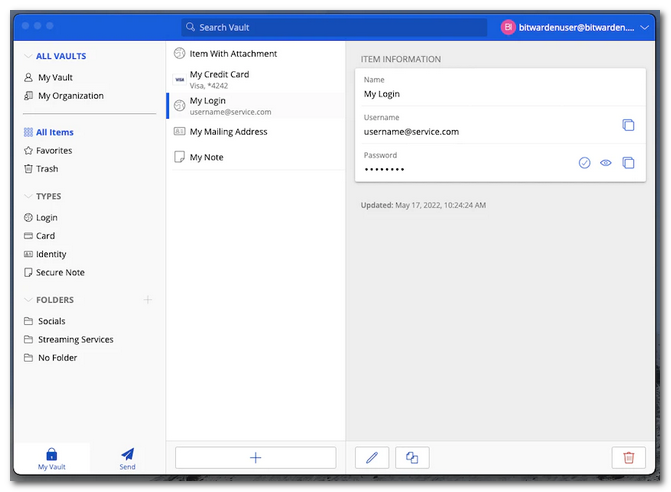Copy the username with its copy icon
Viewport: 671px width, 492px height.
[628, 125]
